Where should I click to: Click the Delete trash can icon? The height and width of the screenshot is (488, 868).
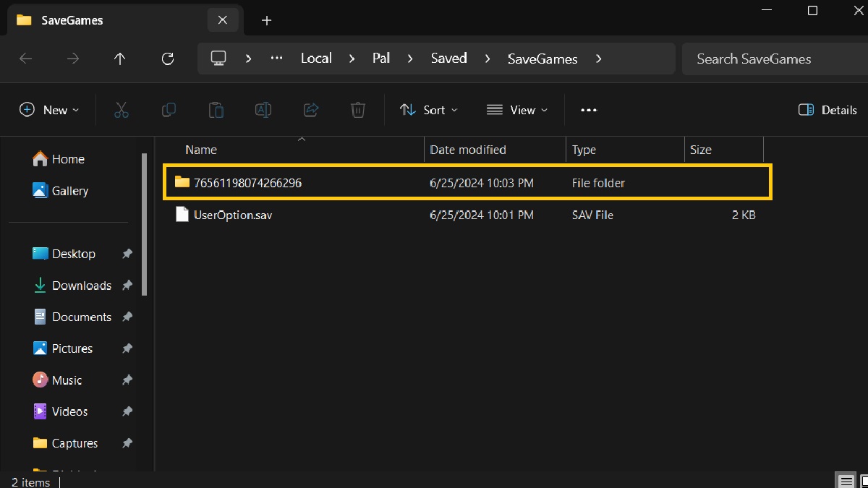point(358,110)
